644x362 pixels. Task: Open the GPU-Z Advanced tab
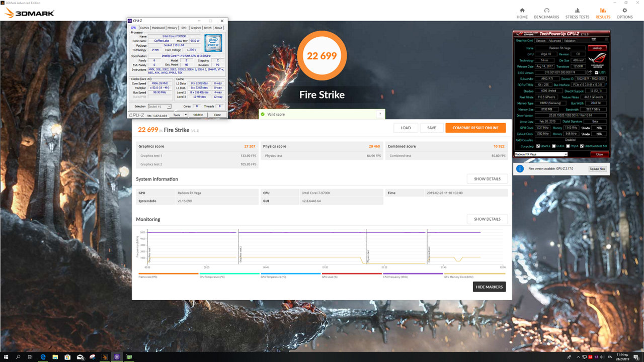[554, 41]
